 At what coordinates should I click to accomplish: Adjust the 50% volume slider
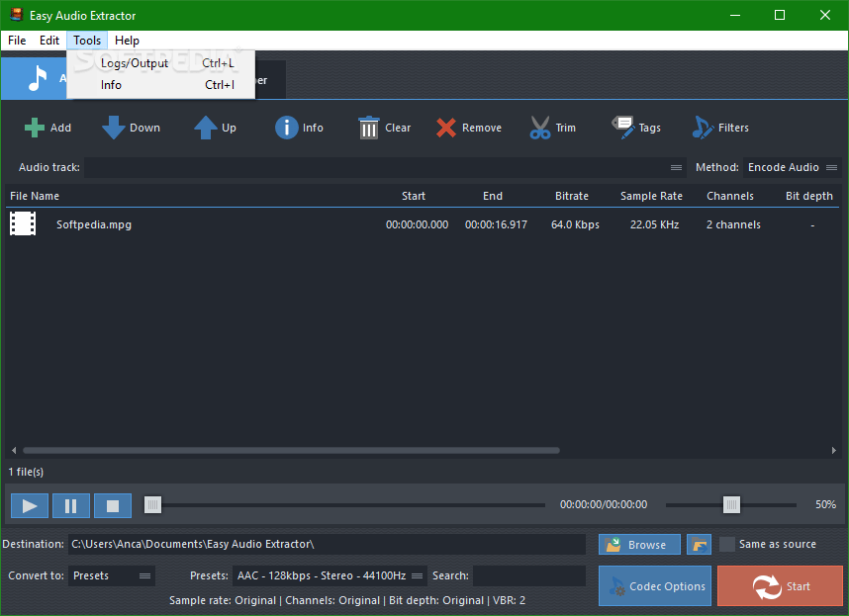click(x=731, y=504)
